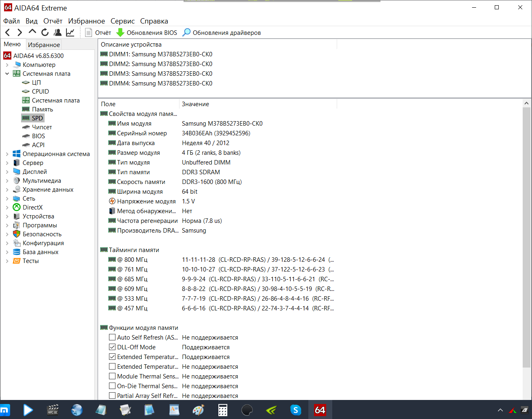Click the blue play arrow taskbar icon
The height and width of the screenshot is (419, 532).
click(28, 410)
